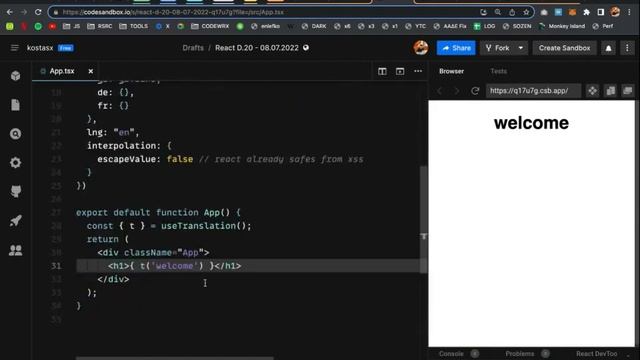Bookmark this page with the star
The height and width of the screenshot is (360, 640).
pos(526,12)
